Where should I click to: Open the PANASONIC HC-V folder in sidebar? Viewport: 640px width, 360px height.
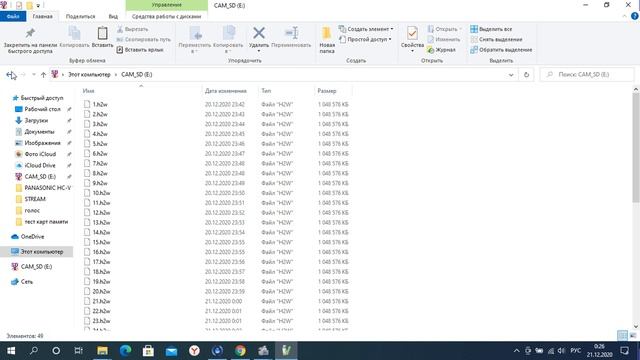(43, 188)
